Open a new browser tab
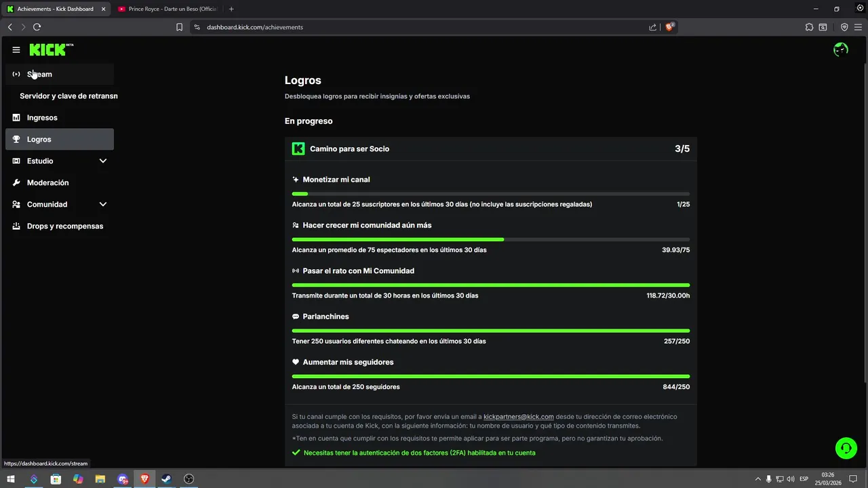The image size is (868, 488). click(x=231, y=9)
